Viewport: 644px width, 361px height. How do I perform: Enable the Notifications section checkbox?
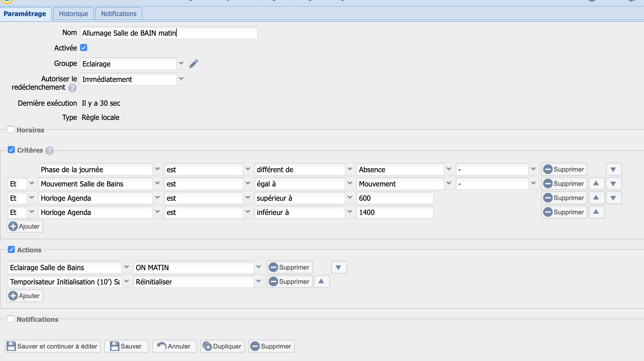point(11,319)
